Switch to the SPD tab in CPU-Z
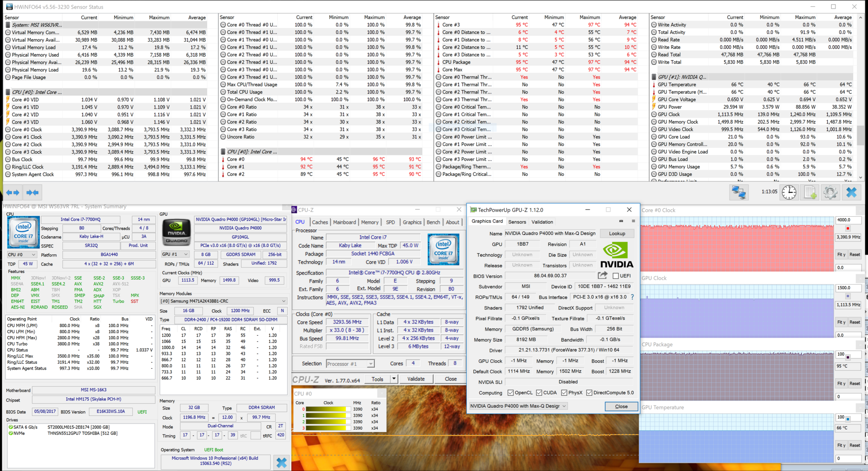Image resolution: width=868 pixels, height=471 pixels. [390, 222]
